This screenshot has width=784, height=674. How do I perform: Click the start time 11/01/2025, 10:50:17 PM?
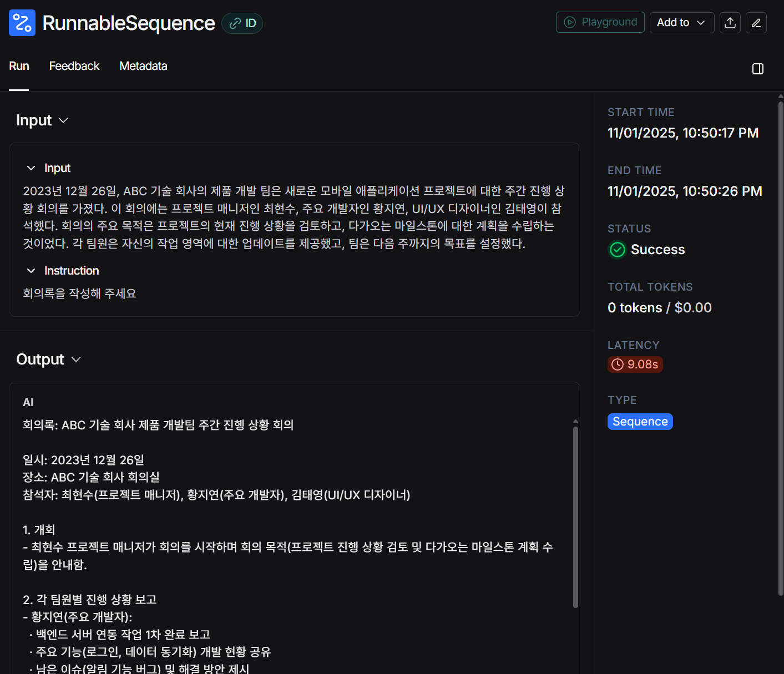coord(683,133)
